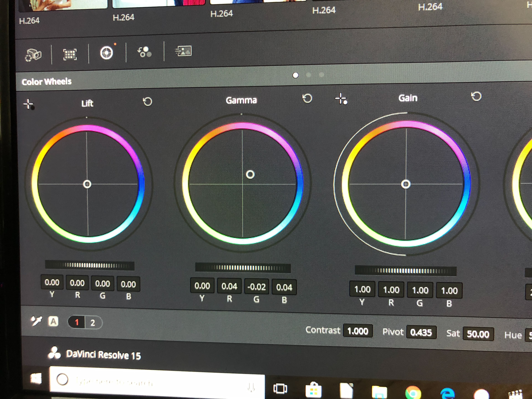Click the Contrast value field
Image resolution: width=532 pixels, height=399 pixels.
pyautogui.click(x=358, y=331)
